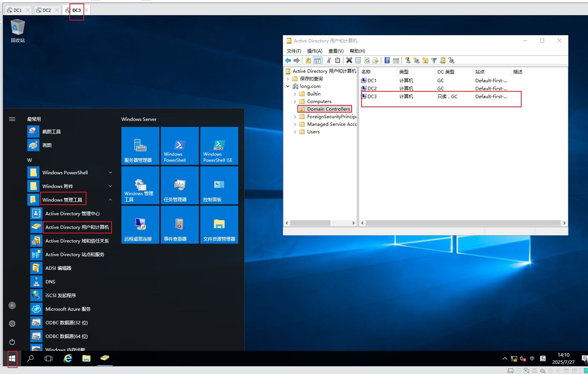Open DNS from Start menu list

[x=71, y=282]
